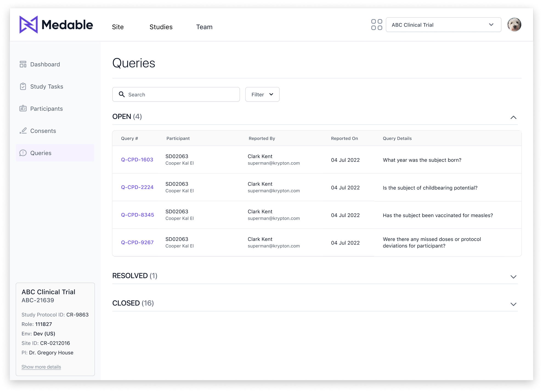Click the search magnifier icon
Viewport: 543px width, 392px height.
pyautogui.click(x=122, y=94)
